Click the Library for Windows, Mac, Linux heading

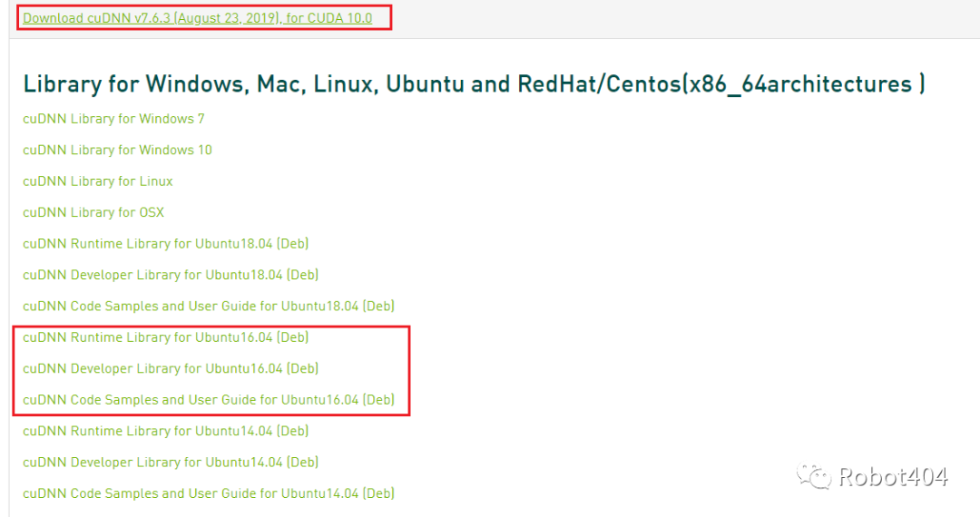coord(474,83)
